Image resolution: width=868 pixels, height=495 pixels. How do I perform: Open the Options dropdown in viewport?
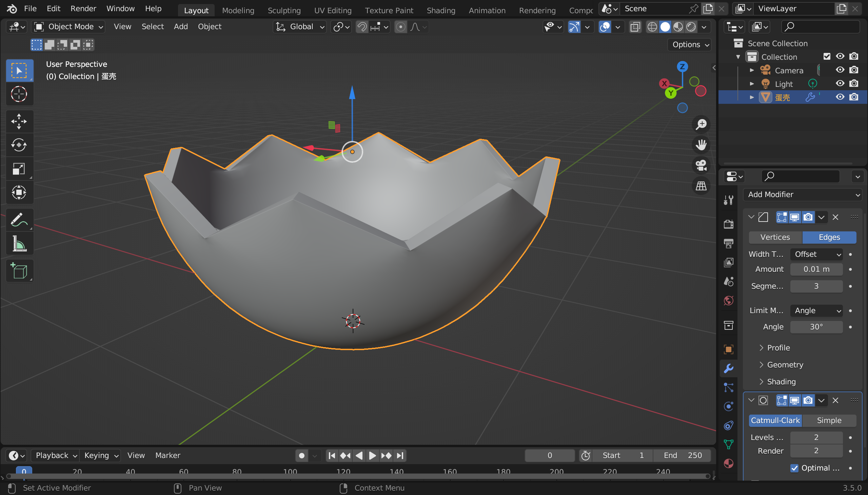point(689,44)
